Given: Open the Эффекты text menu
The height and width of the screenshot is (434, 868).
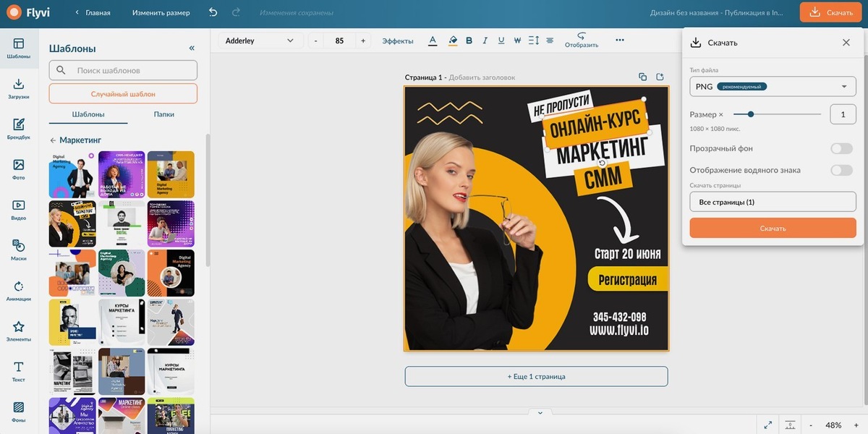Looking at the screenshot, I should point(398,41).
